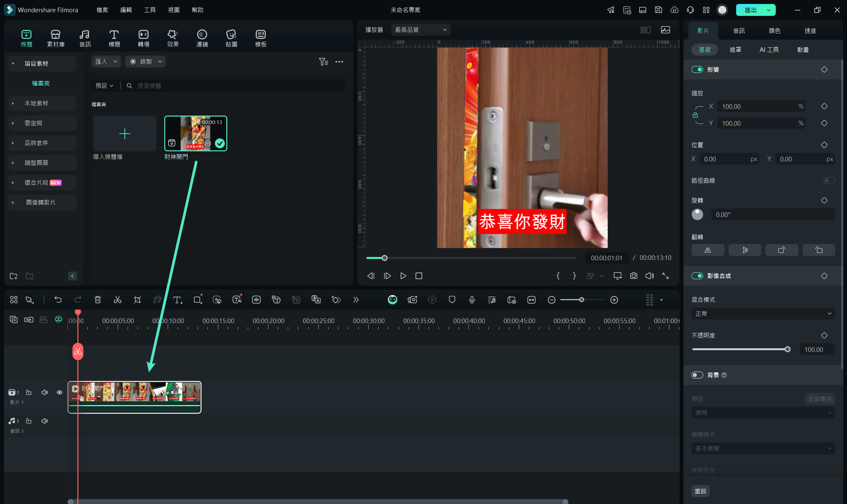The image size is (847, 504).
Task: Enter fullscreen preview mode
Action: 666,276
